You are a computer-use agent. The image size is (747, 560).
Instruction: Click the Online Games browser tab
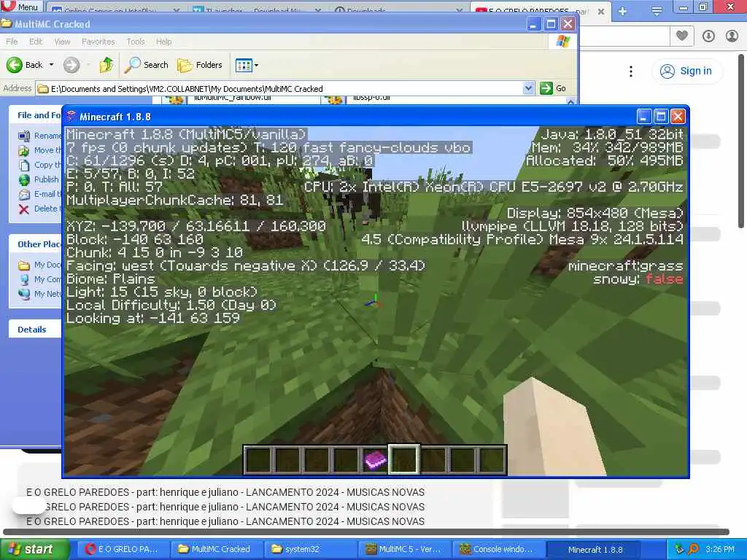pyautogui.click(x=115, y=10)
